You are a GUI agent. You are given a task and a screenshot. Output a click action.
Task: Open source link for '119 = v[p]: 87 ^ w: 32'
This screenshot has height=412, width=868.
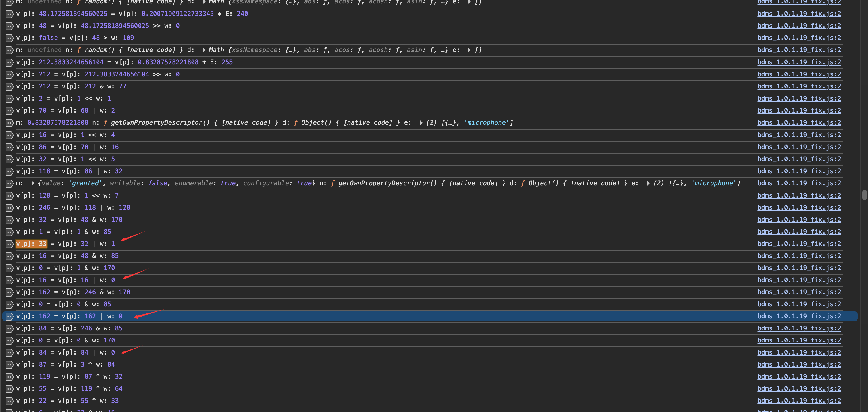[x=799, y=377]
